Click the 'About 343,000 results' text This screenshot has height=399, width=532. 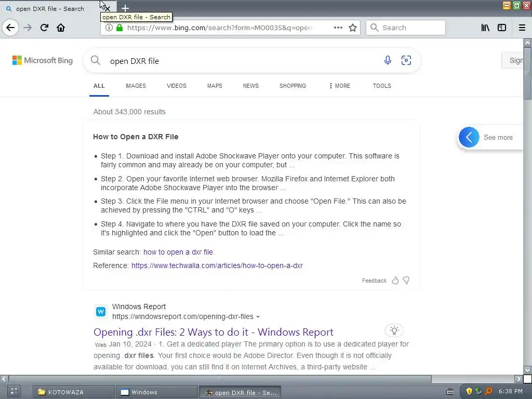click(129, 112)
